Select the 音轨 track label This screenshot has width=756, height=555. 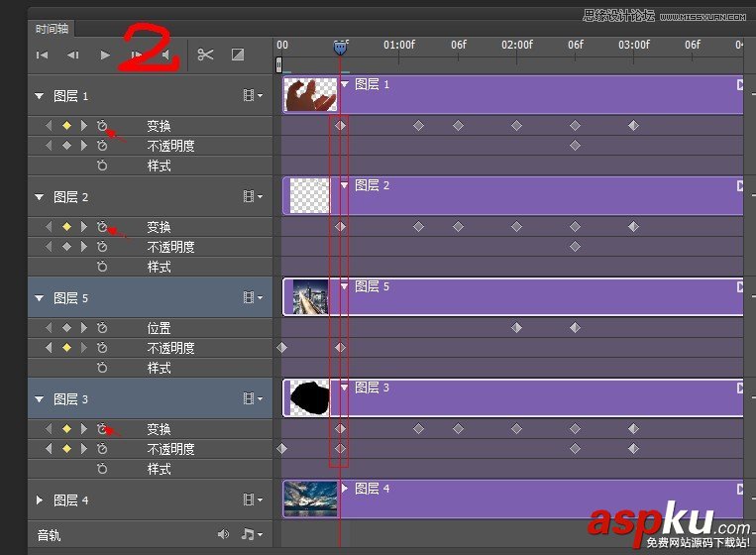click(x=49, y=535)
